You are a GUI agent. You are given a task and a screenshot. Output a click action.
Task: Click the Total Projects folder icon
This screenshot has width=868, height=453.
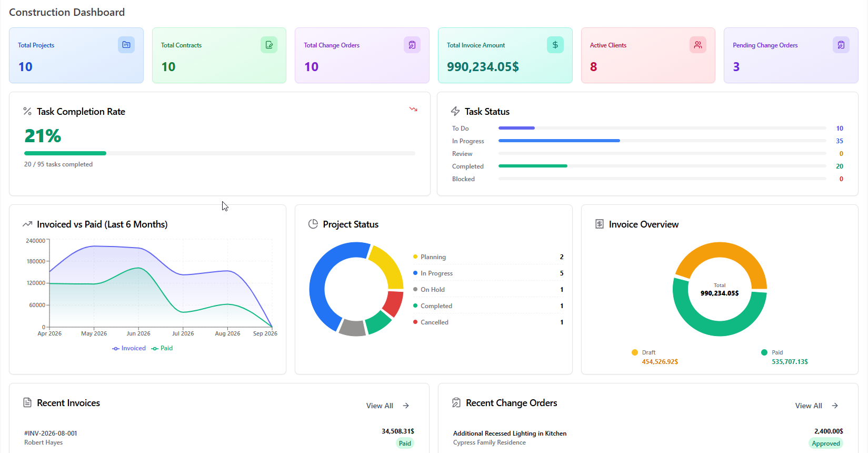point(126,45)
